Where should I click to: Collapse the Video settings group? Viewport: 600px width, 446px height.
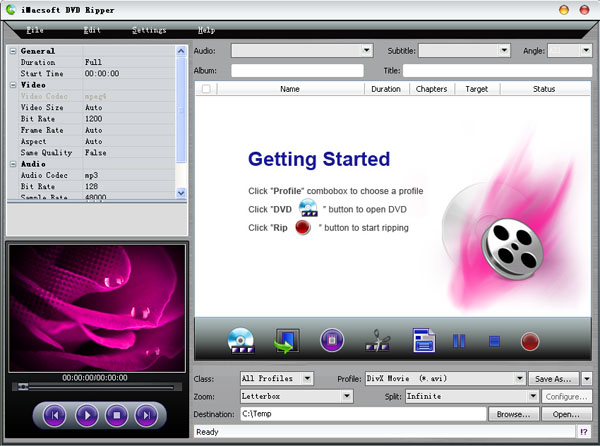click(13, 85)
